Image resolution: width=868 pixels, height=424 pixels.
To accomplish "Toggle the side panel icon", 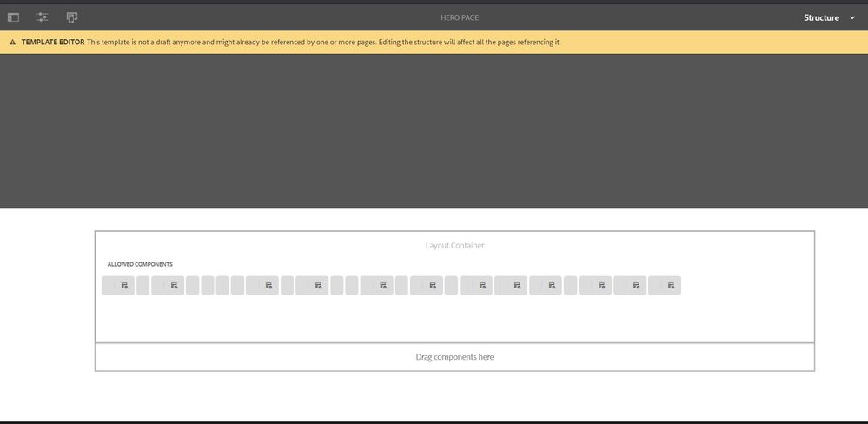I will (x=13, y=17).
